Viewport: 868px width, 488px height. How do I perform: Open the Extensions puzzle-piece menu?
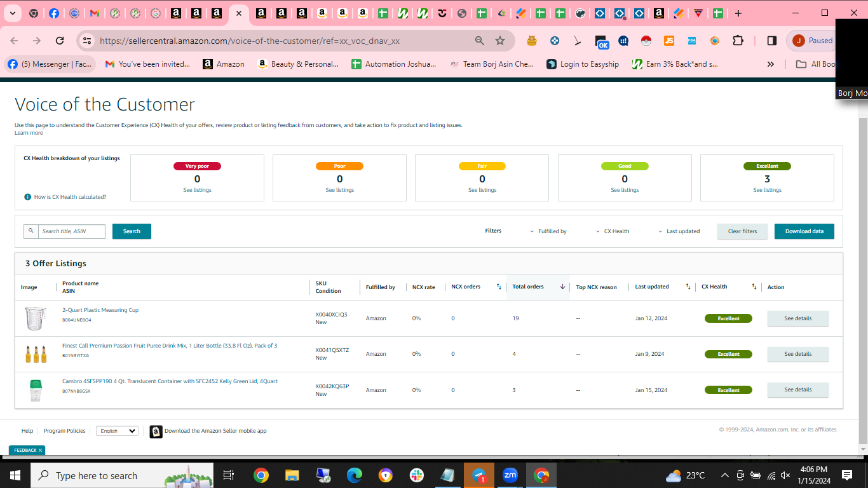point(738,41)
